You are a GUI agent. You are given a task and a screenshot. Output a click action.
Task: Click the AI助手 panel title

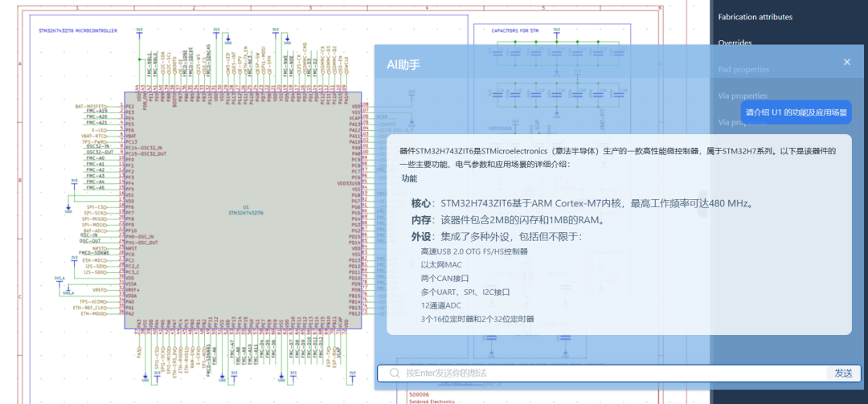click(403, 65)
